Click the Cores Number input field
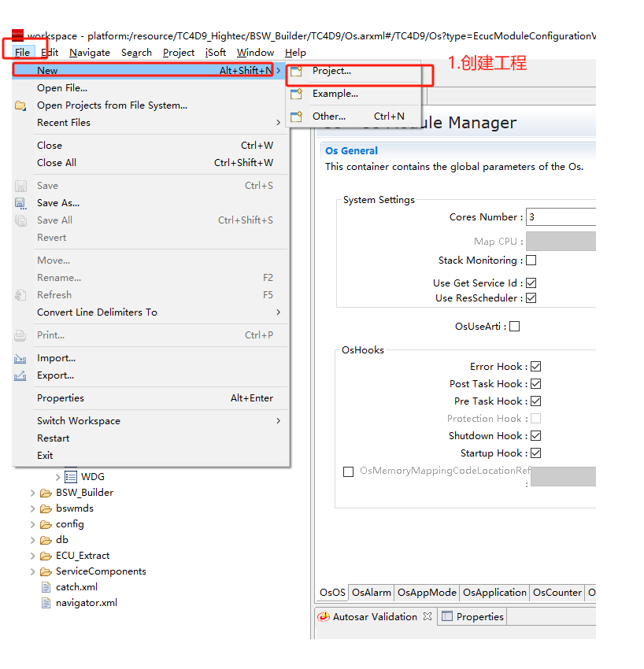Viewport: 644px width, 669px height. pos(561,217)
